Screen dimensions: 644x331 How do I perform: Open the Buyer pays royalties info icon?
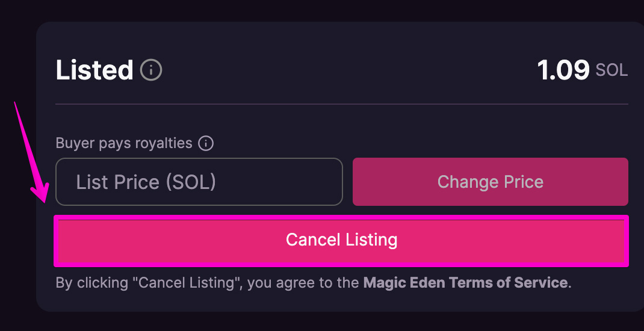click(x=206, y=143)
